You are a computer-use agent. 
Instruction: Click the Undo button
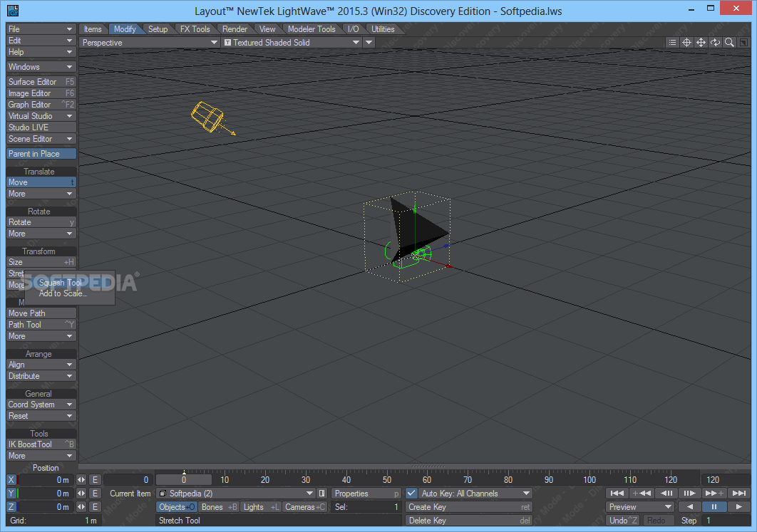coord(623,521)
